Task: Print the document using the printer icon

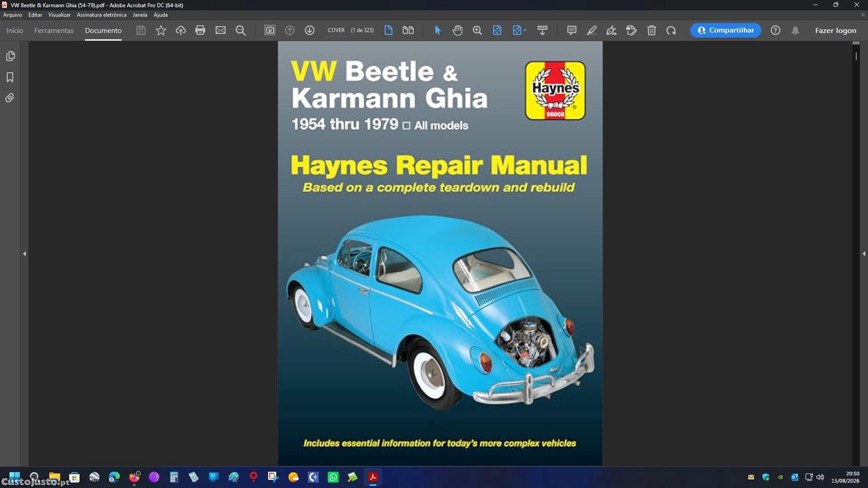Action: coord(200,30)
